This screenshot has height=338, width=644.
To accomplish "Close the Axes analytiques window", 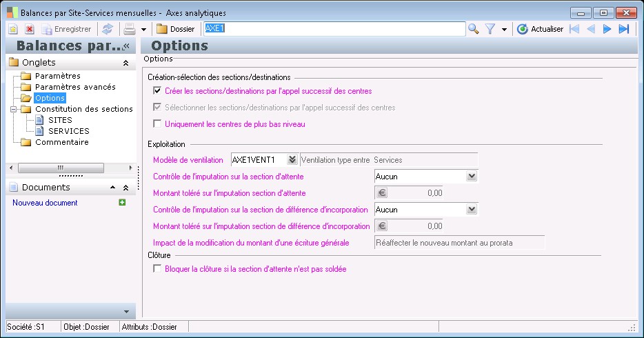I will coord(626,13).
